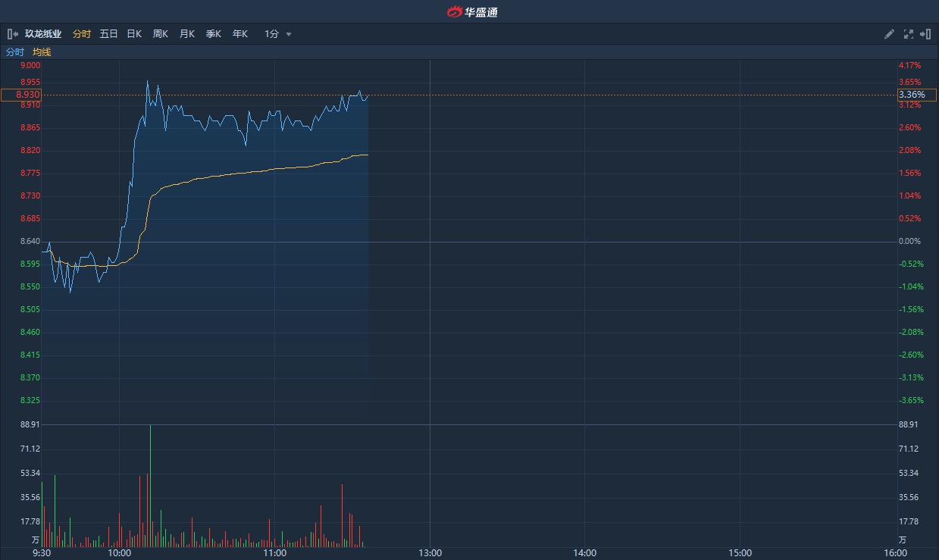Click the 13:00 time axis marker
Screen dimensions: 939x560
[x=430, y=553]
